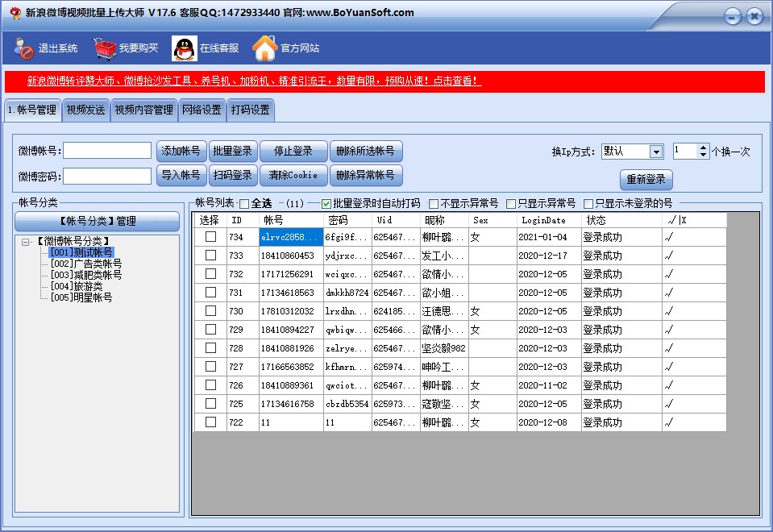Click the 添加帐号 button
The height and width of the screenshot is (532, 773).
coord(181,151)
